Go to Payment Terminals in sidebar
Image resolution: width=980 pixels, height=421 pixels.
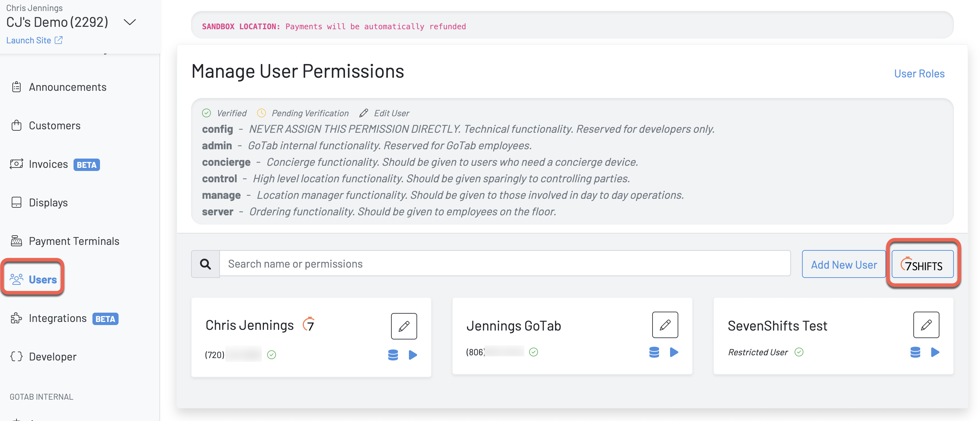click(x=74, y=241)
